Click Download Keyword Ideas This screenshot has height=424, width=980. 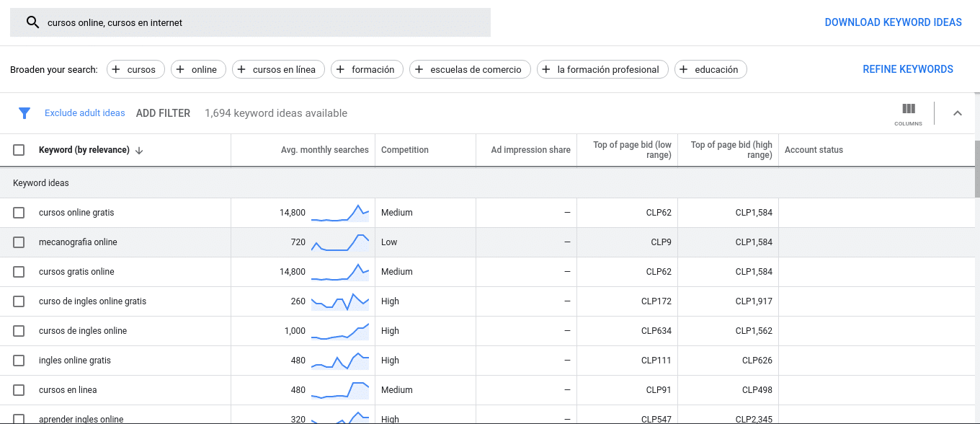pos(893,22)
